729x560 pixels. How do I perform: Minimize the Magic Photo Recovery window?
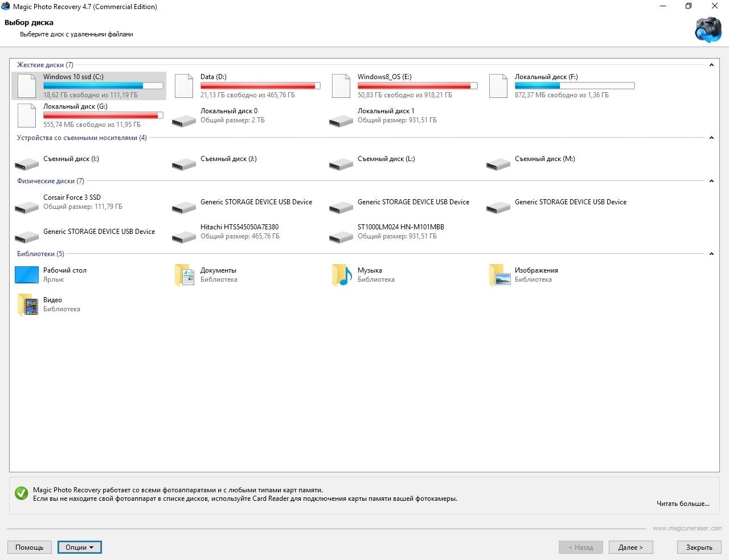(663, 6)
